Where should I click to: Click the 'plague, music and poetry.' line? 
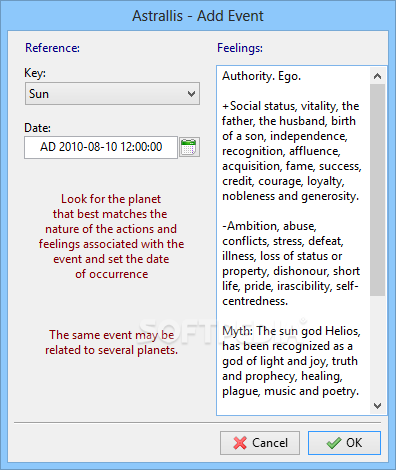click(291, 391)
